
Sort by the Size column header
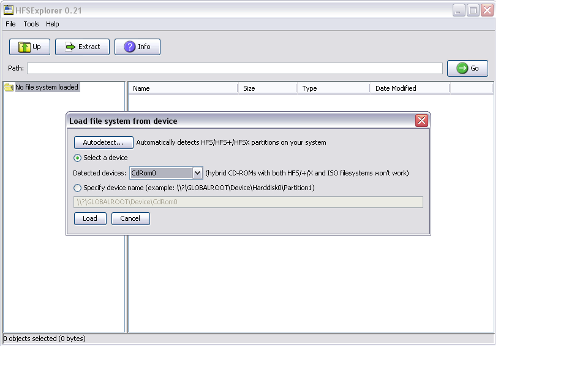[x=268, y=88]
